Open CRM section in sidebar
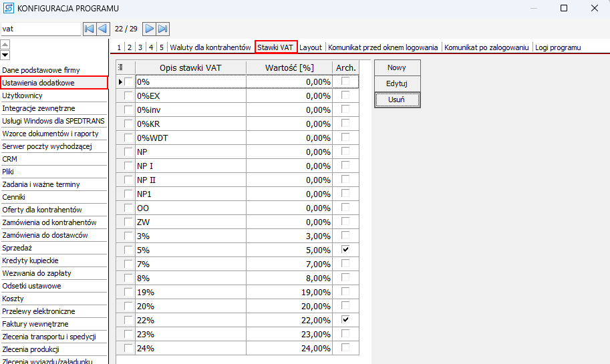 pos(53,159)
